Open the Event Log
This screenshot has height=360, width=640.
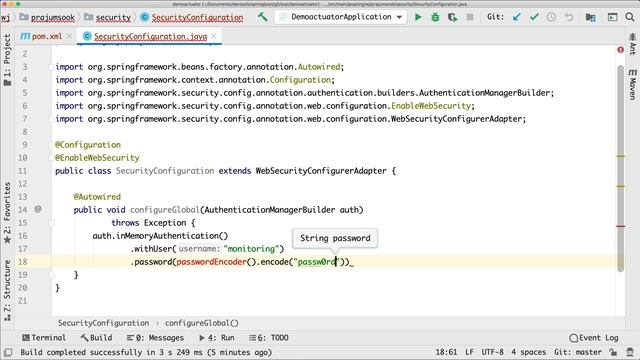pyautogui.click(x=594, y=338)
